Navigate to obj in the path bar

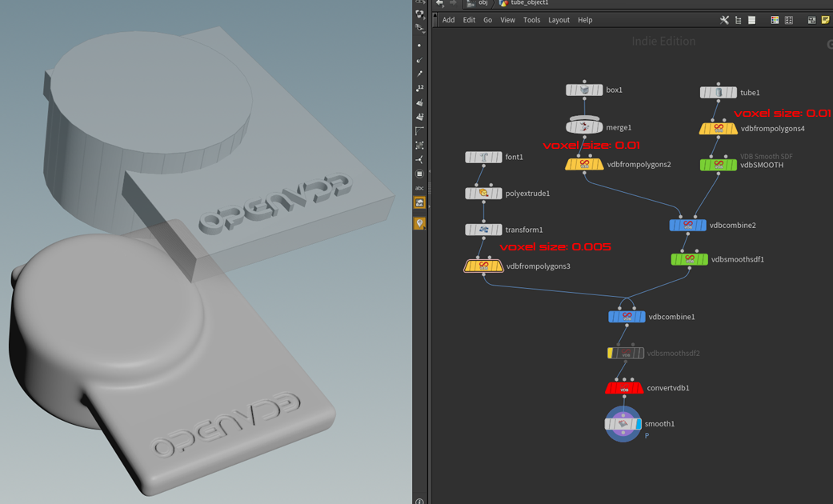(483, 2)
